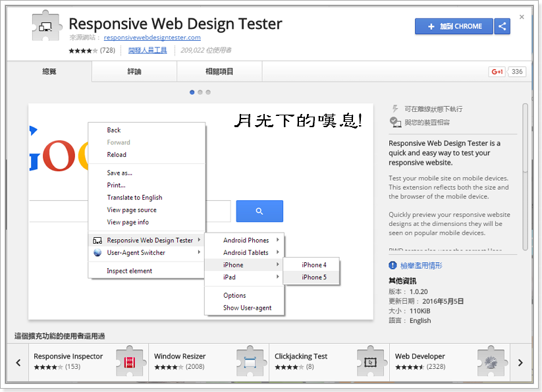This screenshot has width=542, height=392.
Task: Switch to the 評論 tab
Action: coord(134,71)
